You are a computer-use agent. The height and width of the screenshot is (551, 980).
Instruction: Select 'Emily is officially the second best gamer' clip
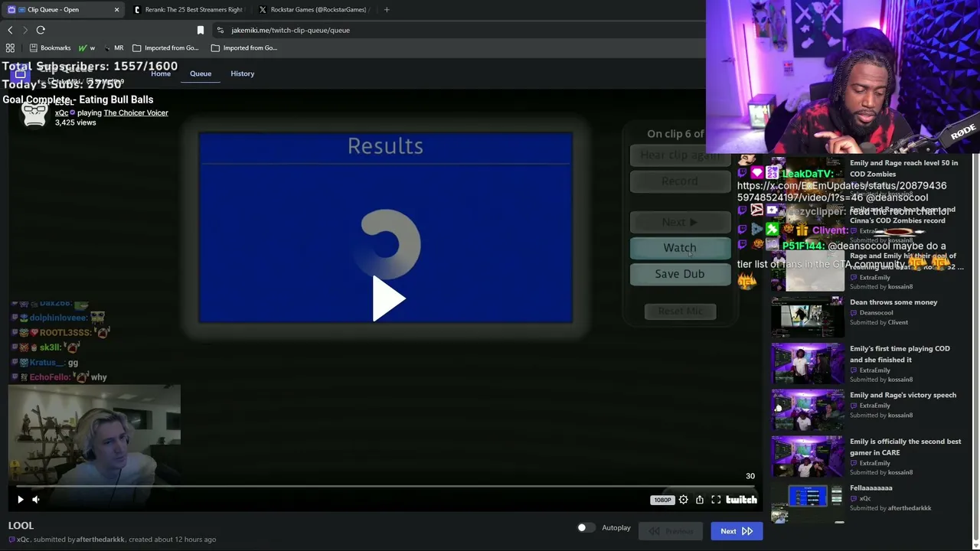click(905, 447)
